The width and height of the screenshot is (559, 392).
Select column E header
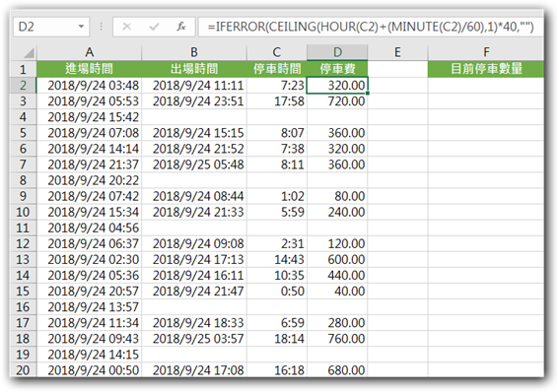tap(397, 52)
